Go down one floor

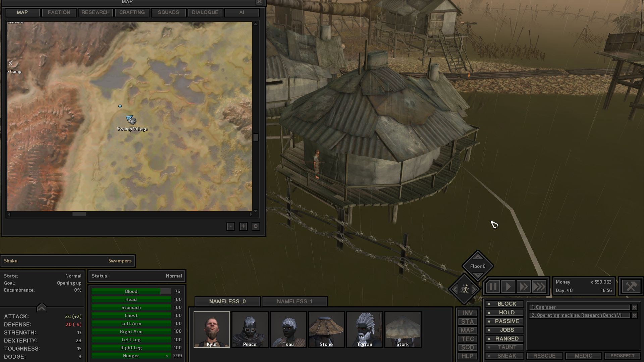tap(478, 276)
